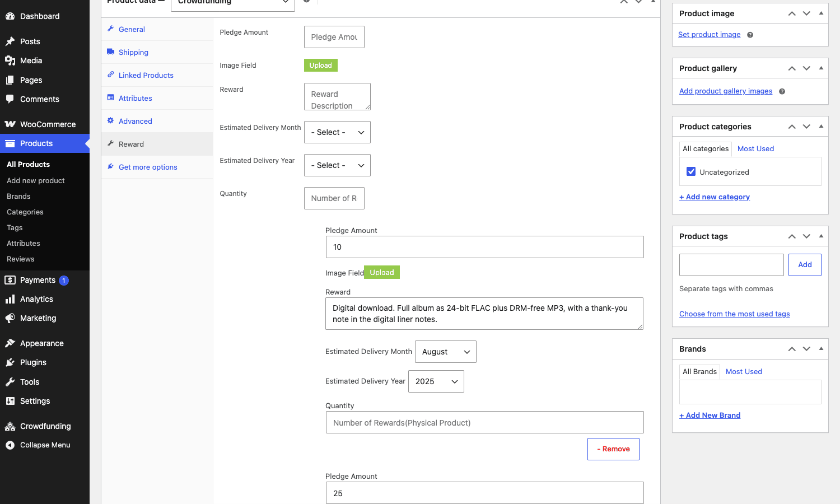Click the help icon beside gallery images link
Screen dimensions: 840x504
(782, 91)
